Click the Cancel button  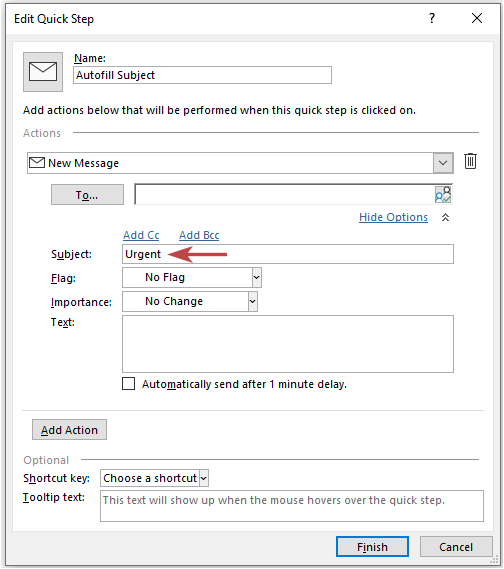click(456, 547)
